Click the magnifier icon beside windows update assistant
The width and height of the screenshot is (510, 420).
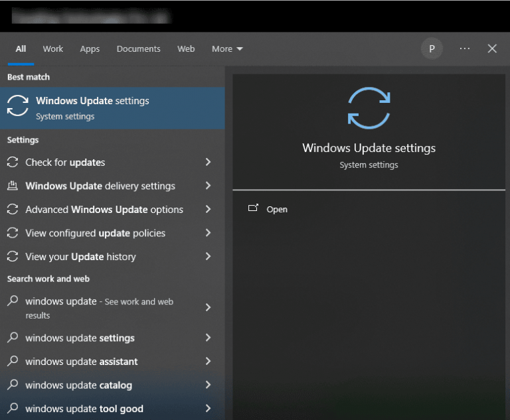tap(13, 362)
